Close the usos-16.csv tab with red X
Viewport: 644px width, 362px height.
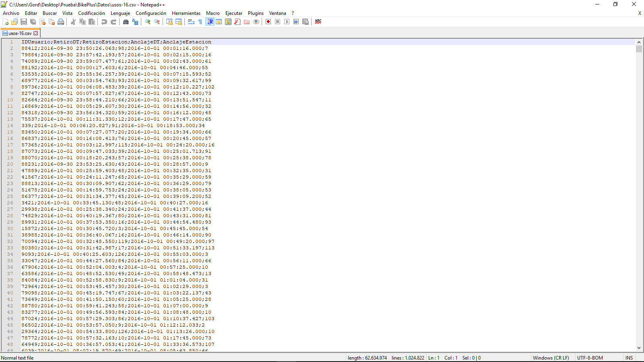click(36, 33)
